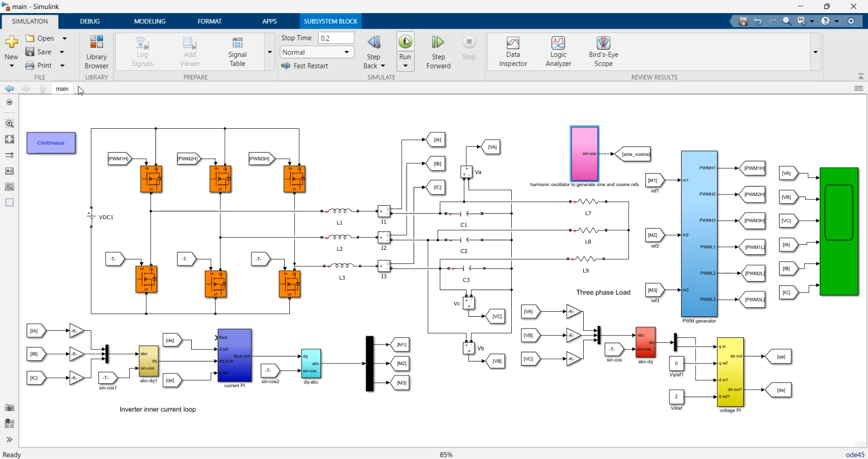Click the Zoom tool in palette

pos(9,123)
